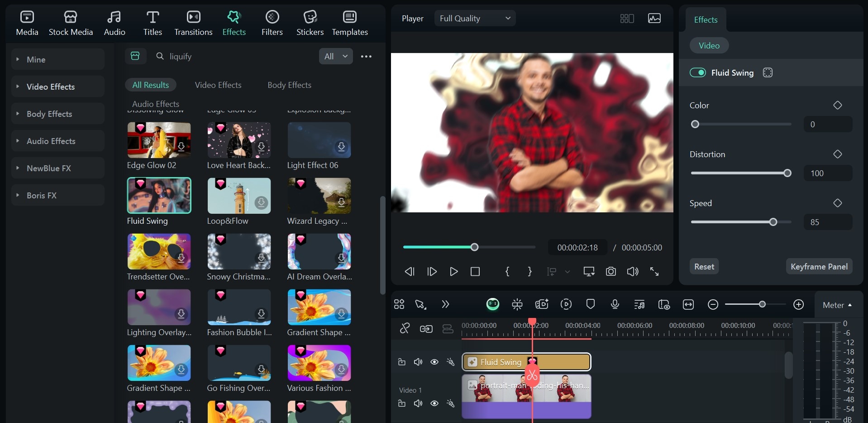Click the Color keyframe diamond icon

[x=837, y=105]
